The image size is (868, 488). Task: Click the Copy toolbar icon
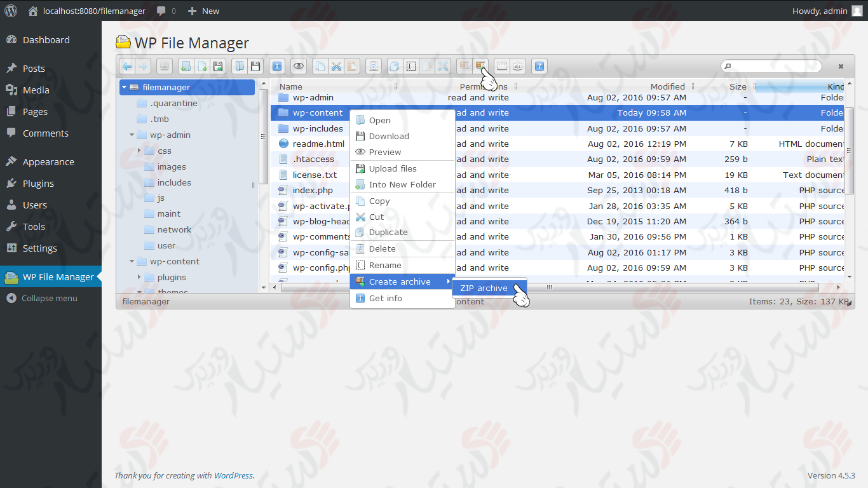tap(319, 66)
